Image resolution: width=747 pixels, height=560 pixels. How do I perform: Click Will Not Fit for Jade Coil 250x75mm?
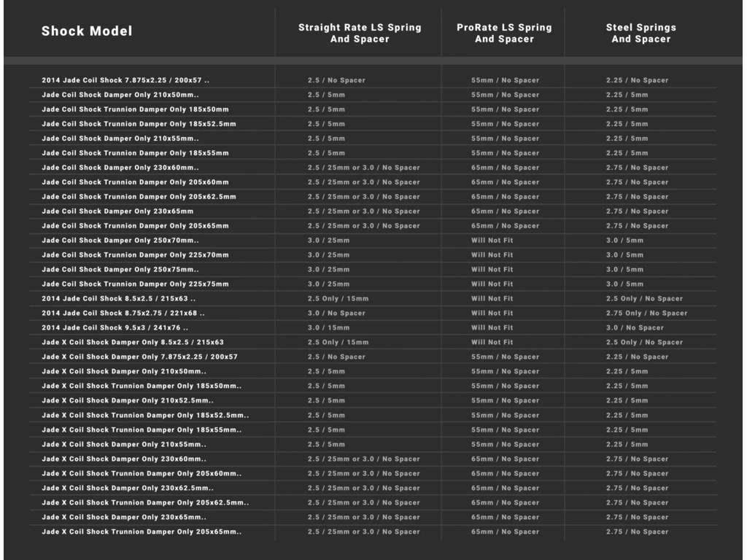(492, 270)
